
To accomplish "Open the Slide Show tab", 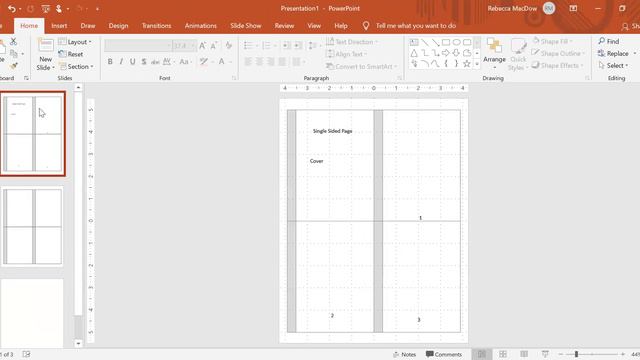I will pos(246,26).
